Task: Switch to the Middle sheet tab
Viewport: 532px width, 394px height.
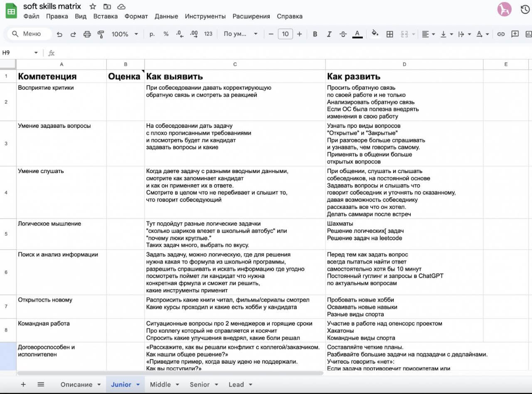Action: coord(160,384)
